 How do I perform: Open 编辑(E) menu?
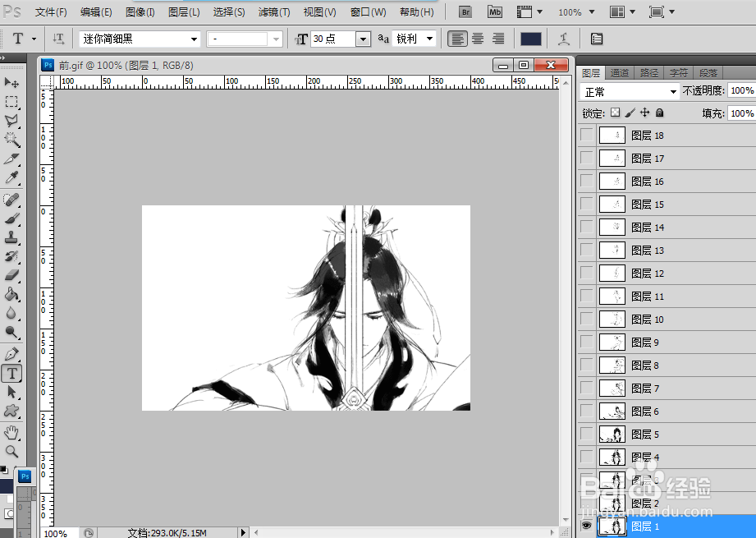[x=96, y=12]
